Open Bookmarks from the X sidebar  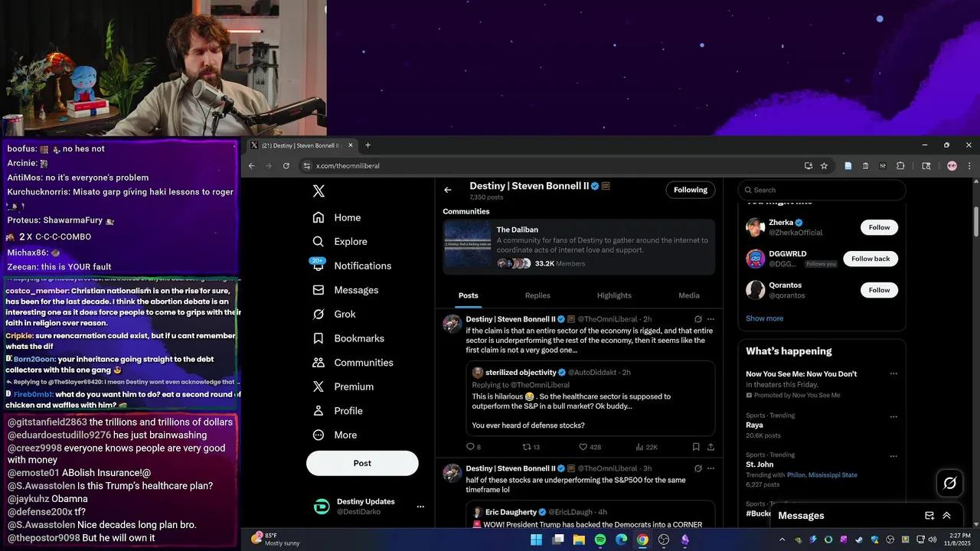pyautogui.click(x=348, y=338)
